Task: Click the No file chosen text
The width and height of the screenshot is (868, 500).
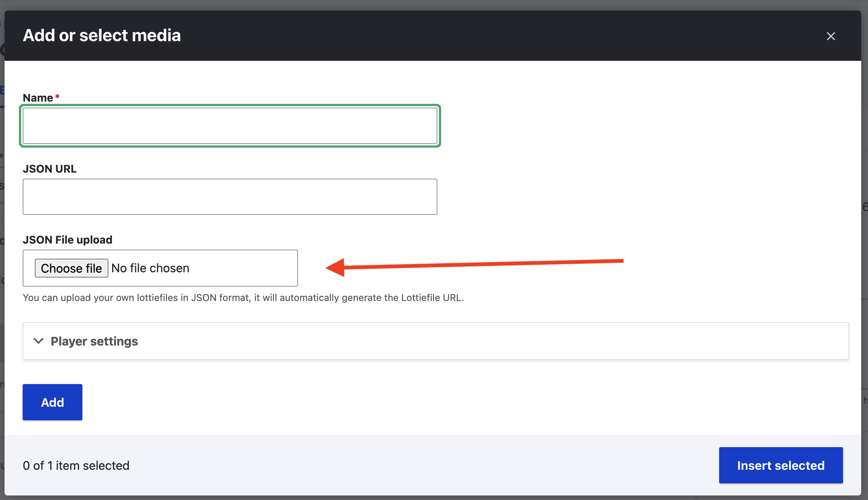Action: 150,268
